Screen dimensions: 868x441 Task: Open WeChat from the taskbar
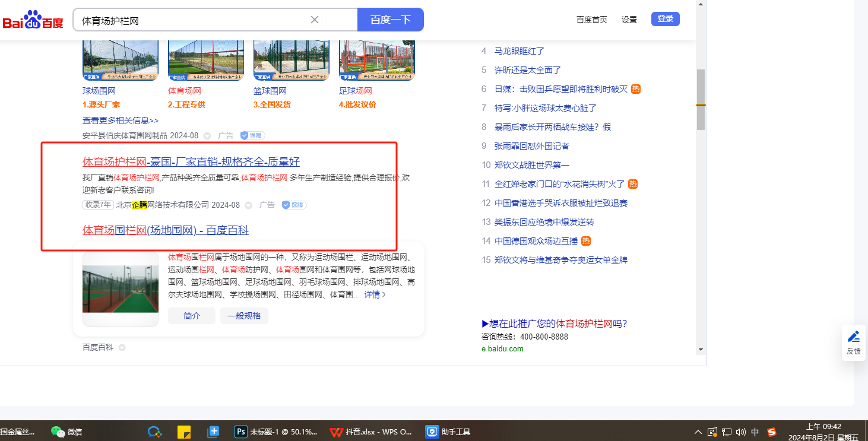tap(66, 432)
